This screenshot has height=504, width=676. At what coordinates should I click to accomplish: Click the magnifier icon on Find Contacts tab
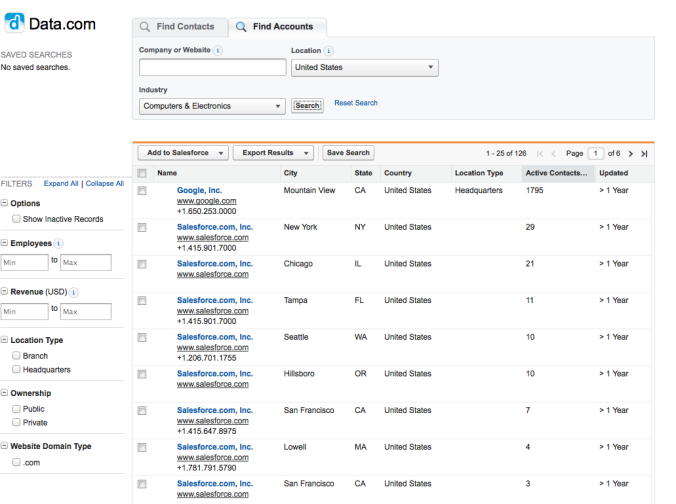click(x=145, y=27)
